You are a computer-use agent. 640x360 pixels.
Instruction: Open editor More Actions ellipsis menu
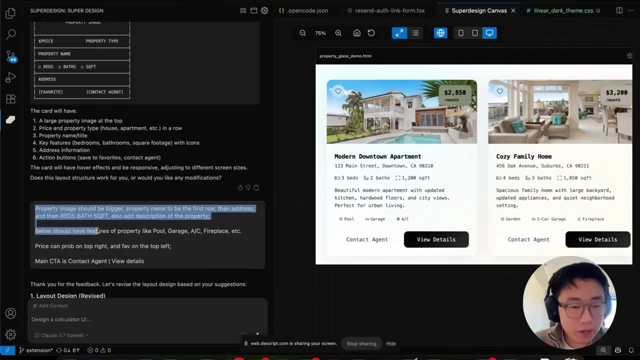[x=631, y=11]
